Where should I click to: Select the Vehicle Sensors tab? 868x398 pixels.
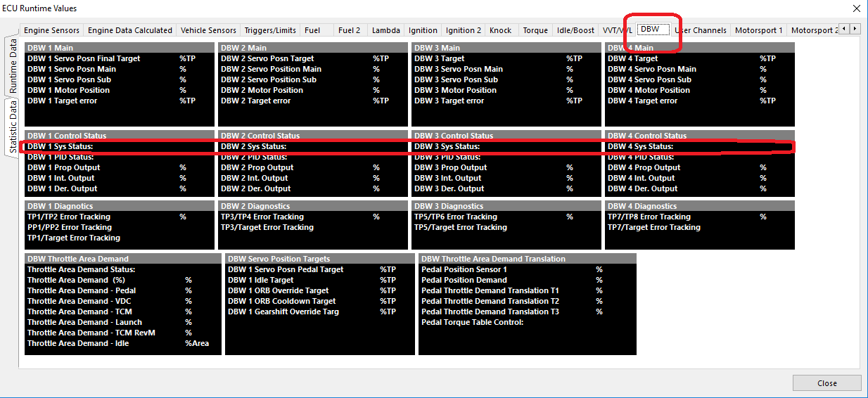point(208,30)
